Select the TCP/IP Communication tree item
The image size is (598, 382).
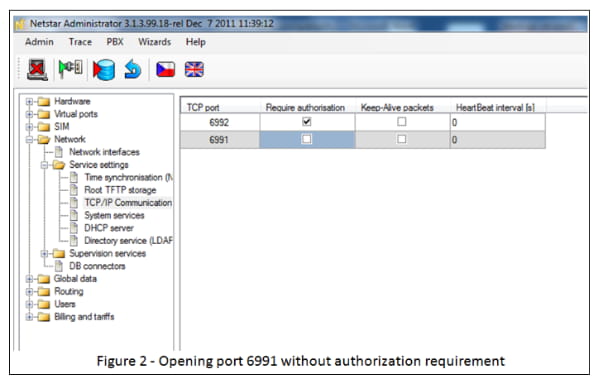point(128,202)
